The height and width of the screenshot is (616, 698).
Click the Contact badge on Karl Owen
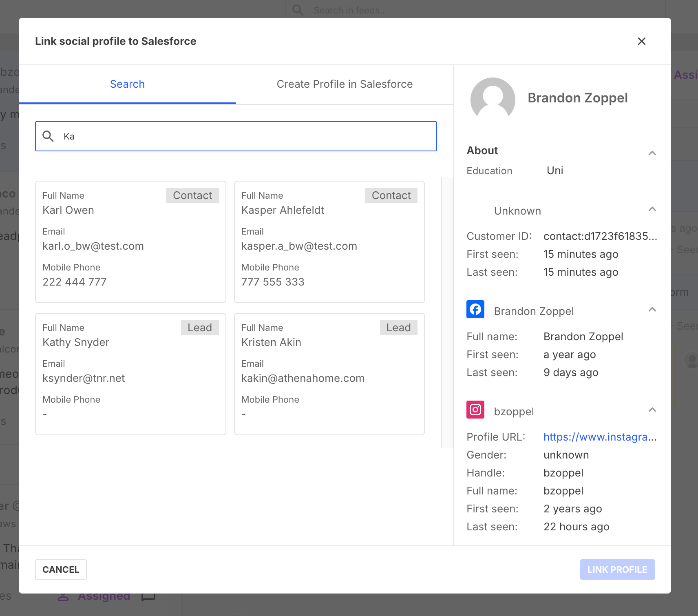192,195
